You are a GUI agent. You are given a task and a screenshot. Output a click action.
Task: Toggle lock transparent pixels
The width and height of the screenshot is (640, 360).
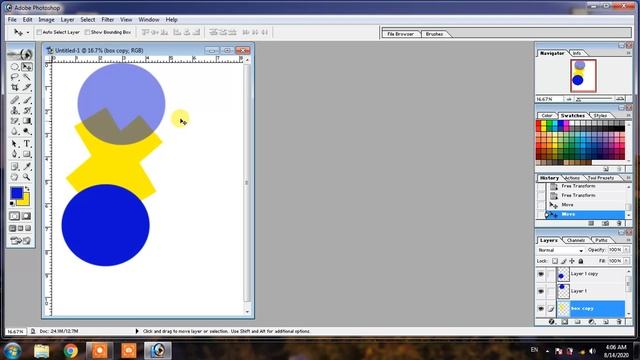tap(555, 261)
